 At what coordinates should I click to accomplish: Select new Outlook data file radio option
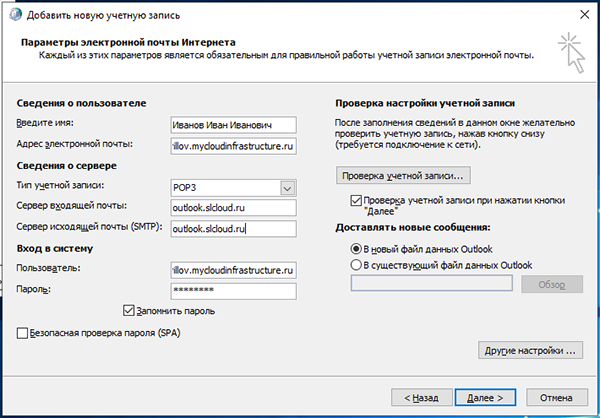point(356,249)
